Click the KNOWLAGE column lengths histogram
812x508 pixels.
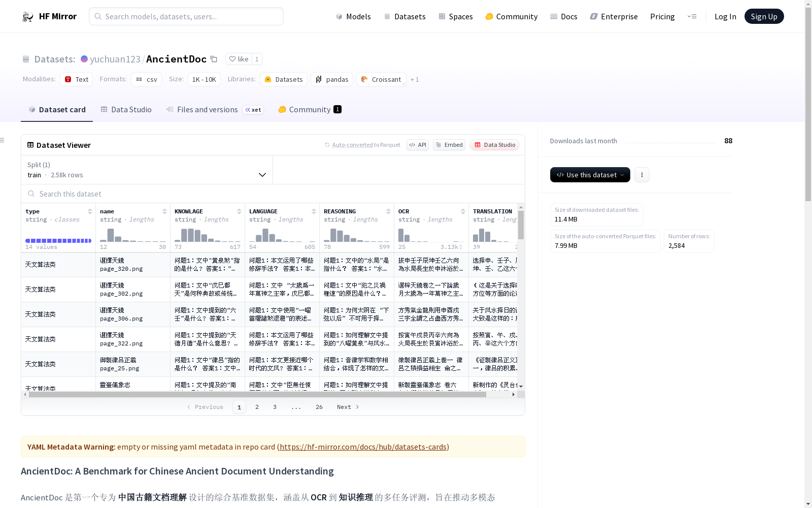point(208,235)
